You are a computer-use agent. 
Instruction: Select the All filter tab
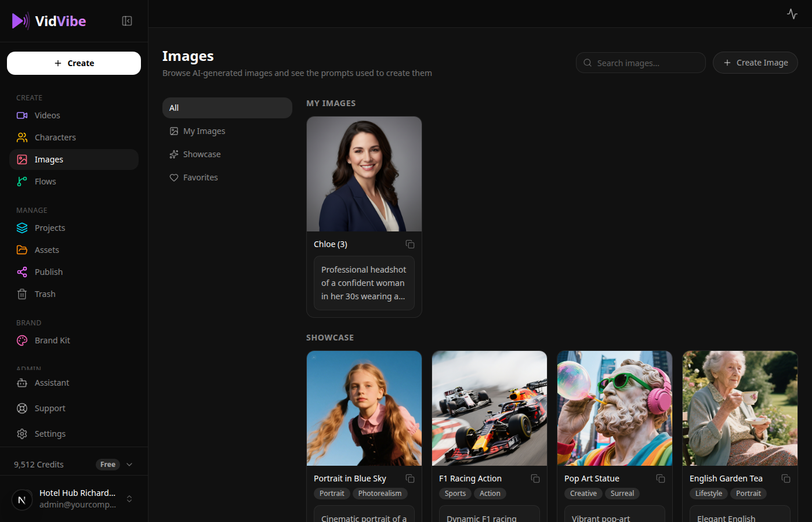click(227, 108)
